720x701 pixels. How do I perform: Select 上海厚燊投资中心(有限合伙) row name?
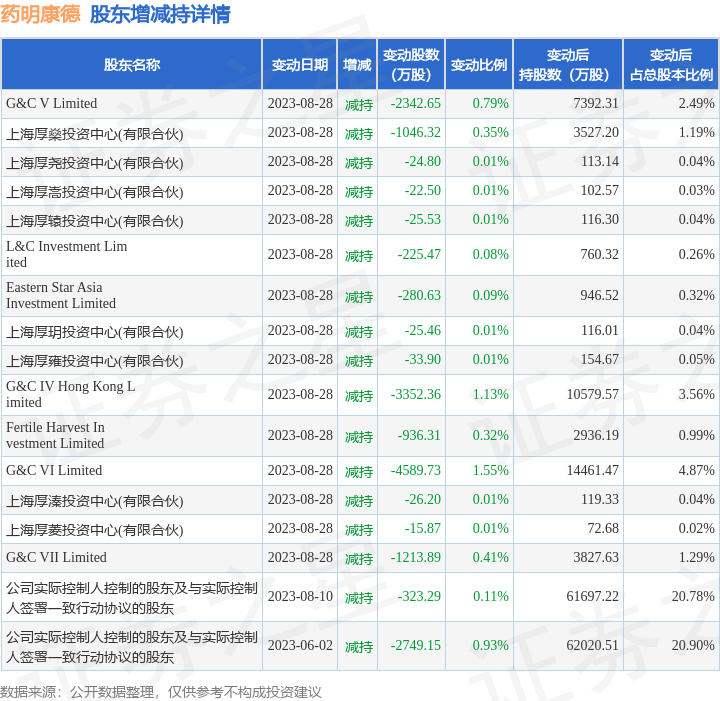point(95,134)
